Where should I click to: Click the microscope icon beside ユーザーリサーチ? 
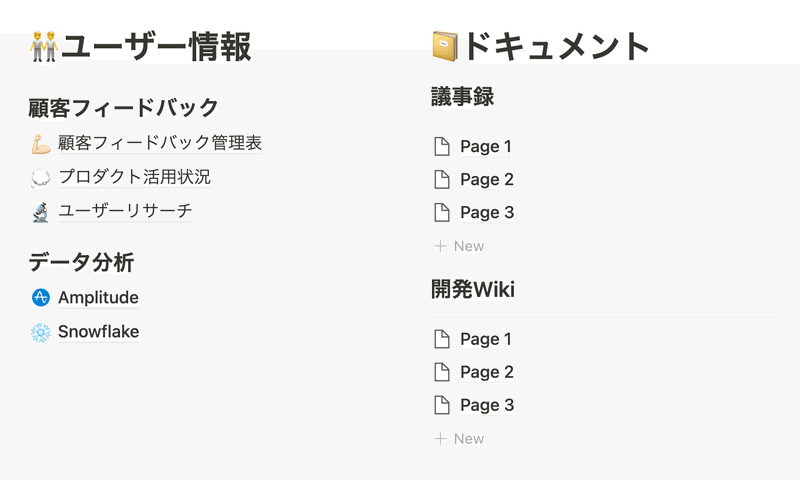tap(41, 212)
